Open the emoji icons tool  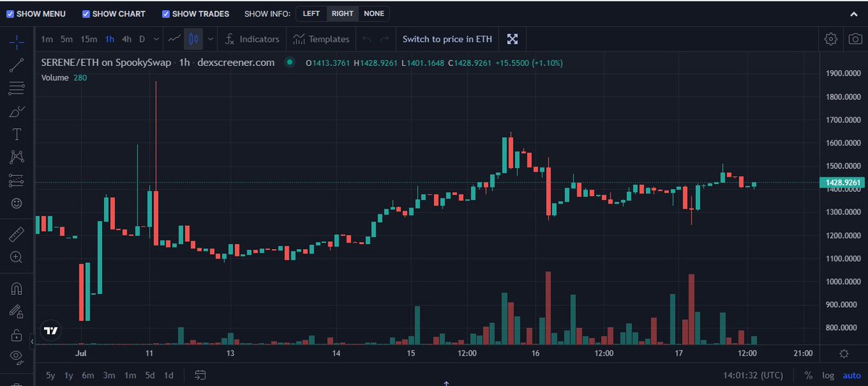[17, 204]
